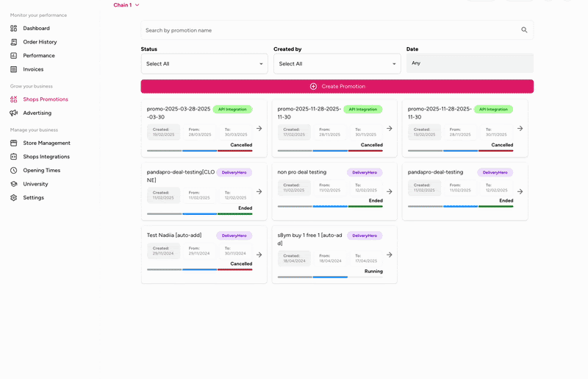
Task: Focus the Search by promotion name field
Action: pos(331,30)
